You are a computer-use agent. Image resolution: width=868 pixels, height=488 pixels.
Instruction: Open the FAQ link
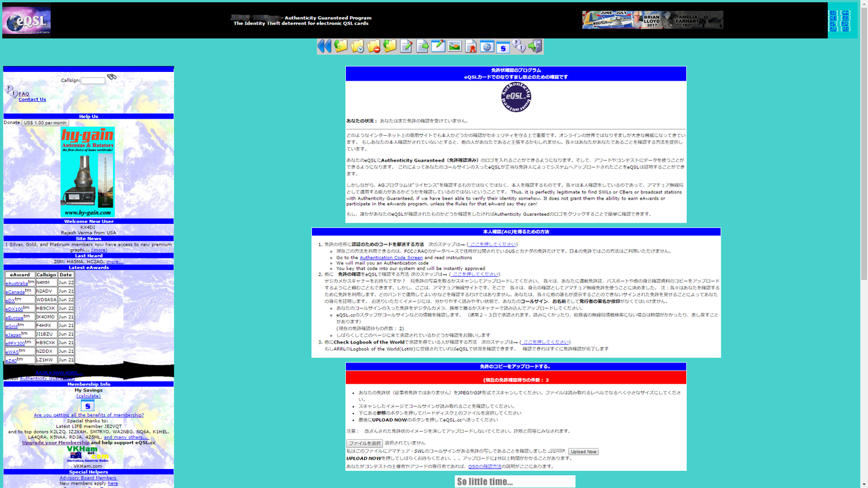coord(24,94)
